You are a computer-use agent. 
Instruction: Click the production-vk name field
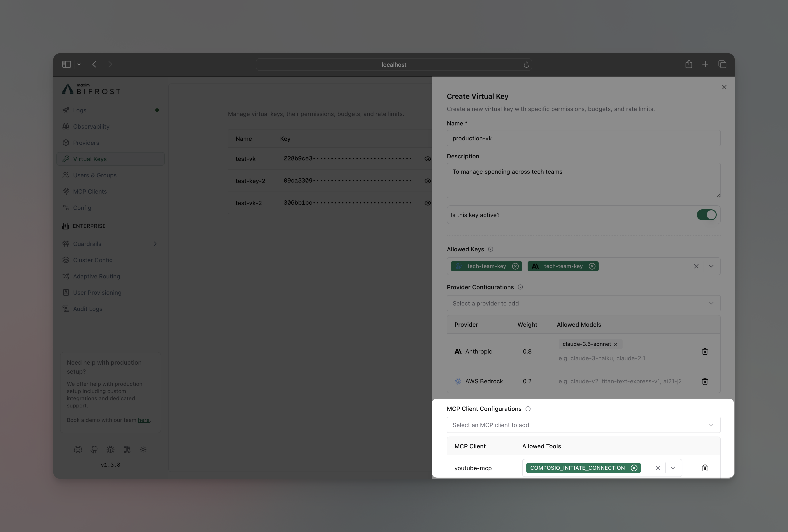point(583,138)
